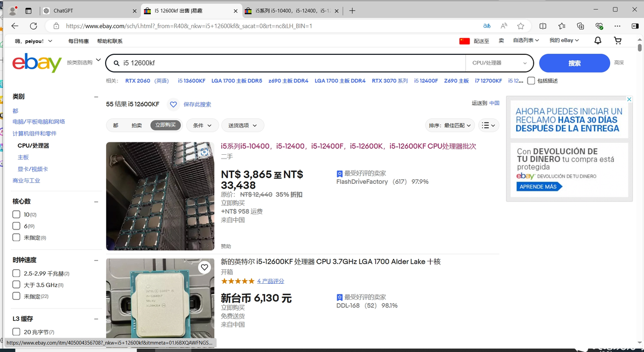Open 每日特惠 in top menu
The width and height of the screenshot is (644, 352).
pyautogui.click(x=78, y=41)
